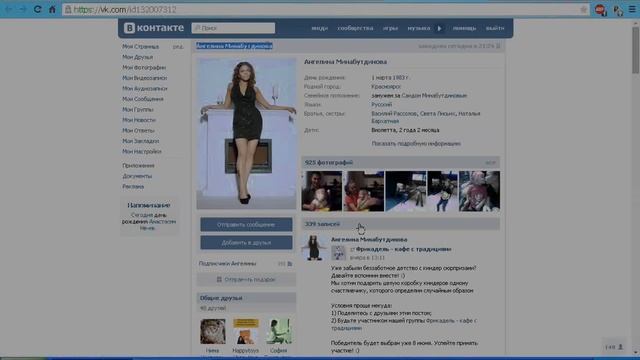Open 'Документы' in the sidebar

137,176
